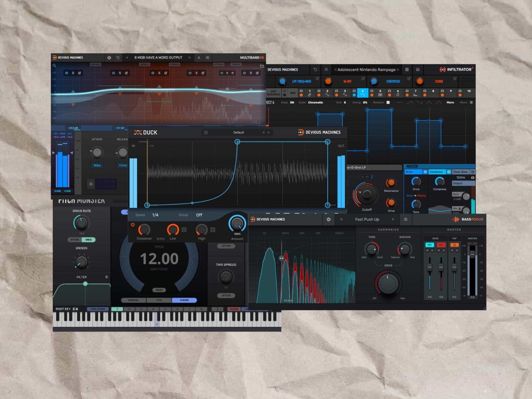
Task: Open Duck plugin hamburger menu icon
Action: 206,132
